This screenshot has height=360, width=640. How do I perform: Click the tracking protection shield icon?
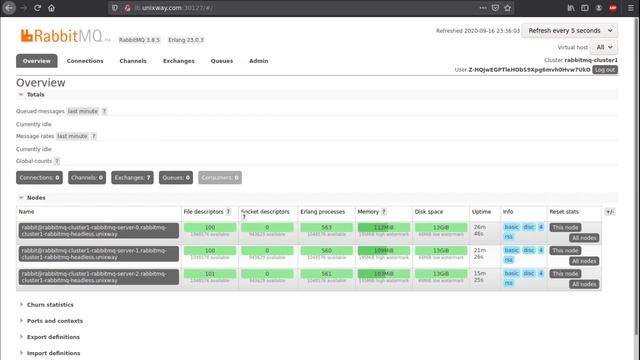coord(115,8)
